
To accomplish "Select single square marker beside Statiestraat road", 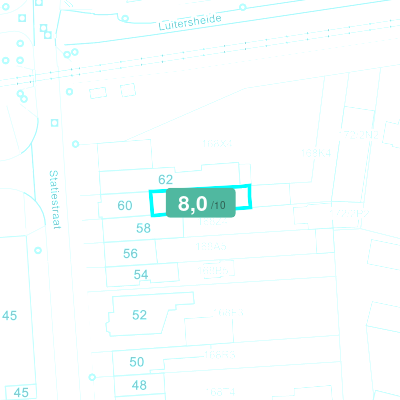I will click(x=55, y=123).
